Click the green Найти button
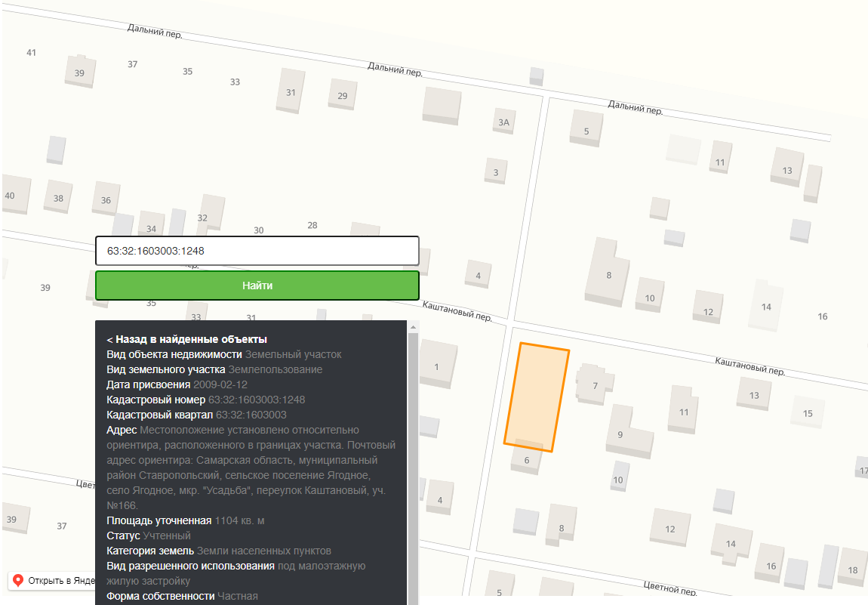 pos(257,286)
